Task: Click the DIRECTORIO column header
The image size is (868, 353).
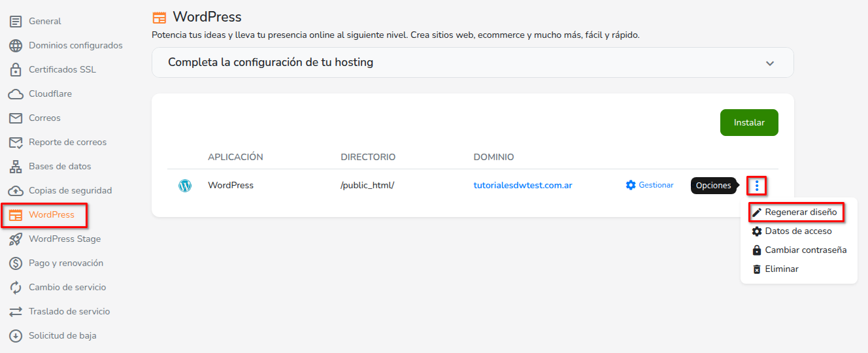Action: (368, 158)
